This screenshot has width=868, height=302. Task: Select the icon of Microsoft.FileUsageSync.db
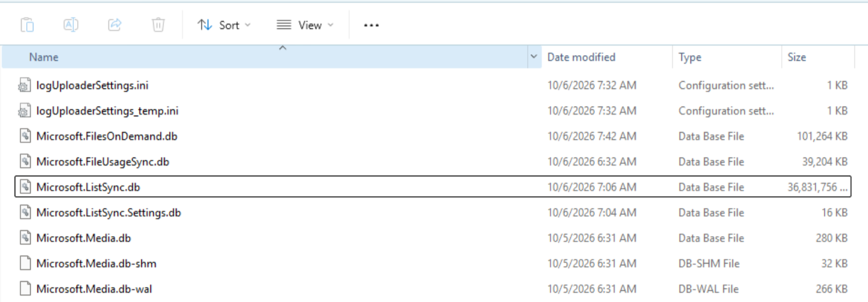[24, 162]
